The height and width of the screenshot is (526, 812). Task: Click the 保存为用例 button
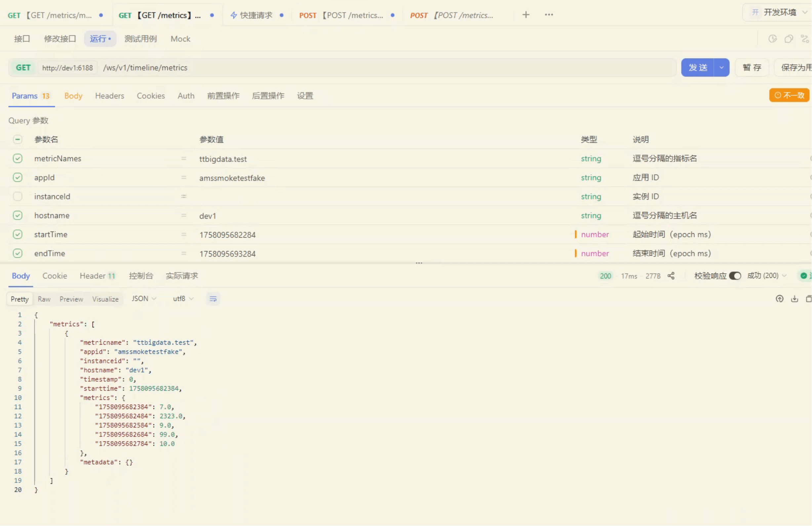[793, 67]
